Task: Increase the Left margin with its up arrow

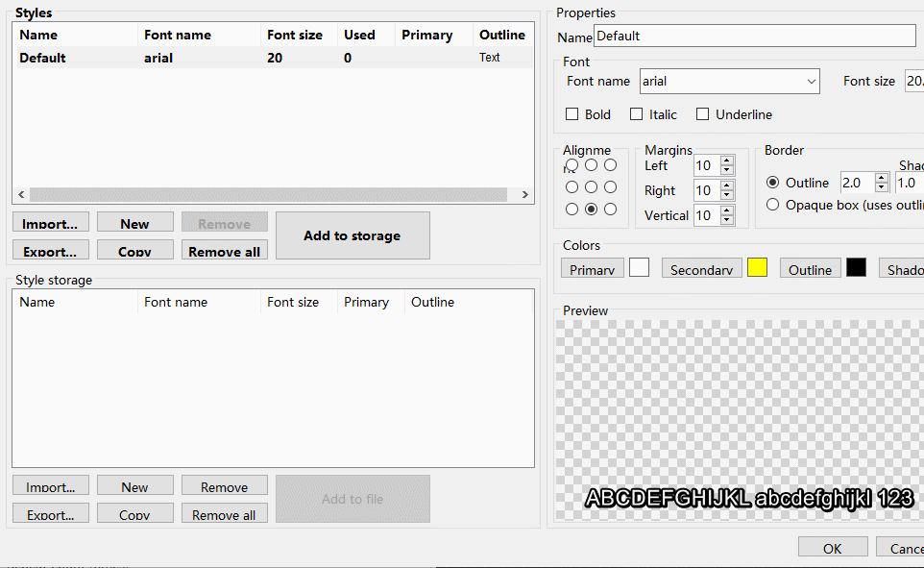Action: pyautogui.click(x=726, y=161)
